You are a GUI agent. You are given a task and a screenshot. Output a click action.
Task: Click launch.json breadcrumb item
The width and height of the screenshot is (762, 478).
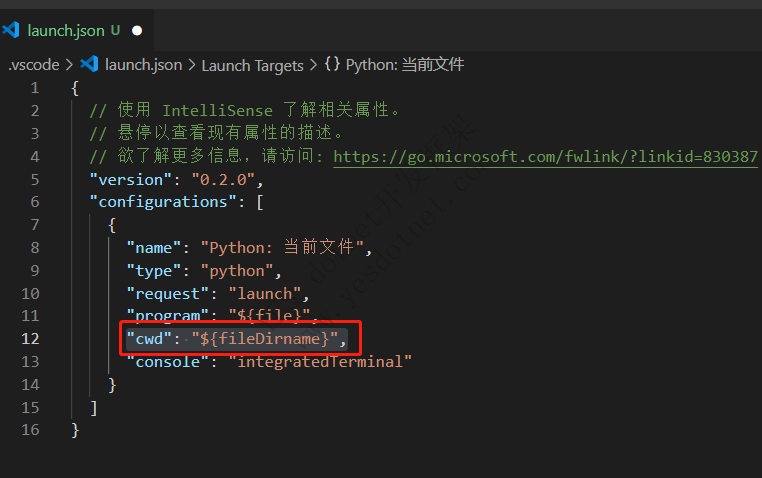143,65
